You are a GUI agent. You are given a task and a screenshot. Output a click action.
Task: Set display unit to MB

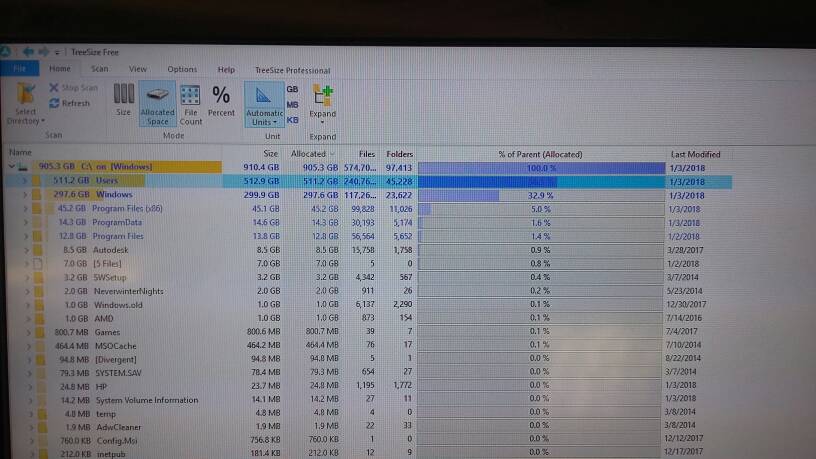coord(292,104)
